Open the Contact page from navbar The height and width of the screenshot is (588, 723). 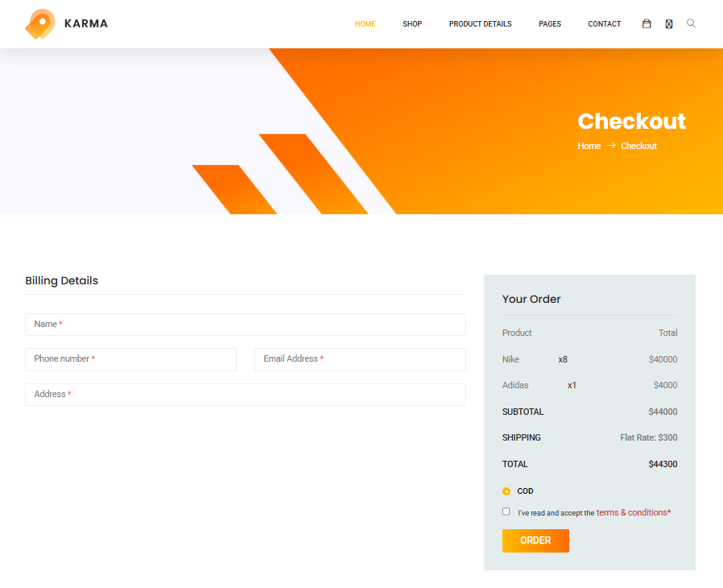[x=604, y=24]
